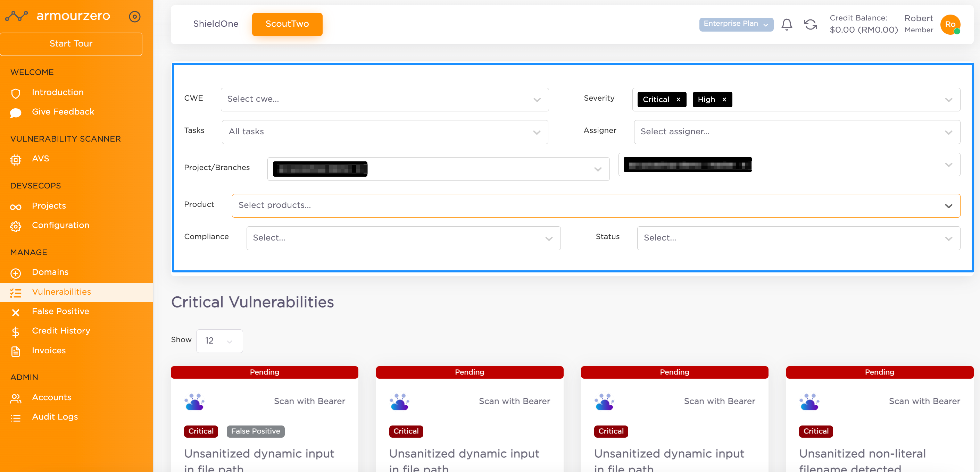Click Pending header of the first card
This screenshot has height=472, width=980.
pos(264,372)
